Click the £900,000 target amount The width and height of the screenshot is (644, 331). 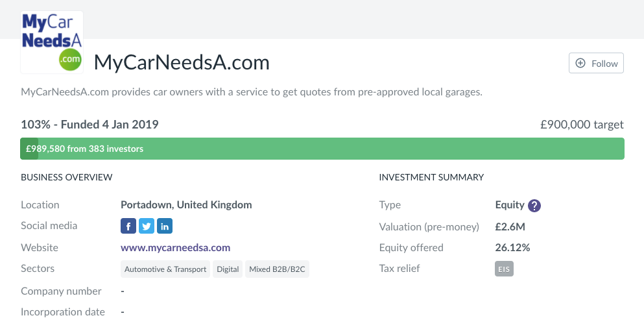click(x=582, y=125)
